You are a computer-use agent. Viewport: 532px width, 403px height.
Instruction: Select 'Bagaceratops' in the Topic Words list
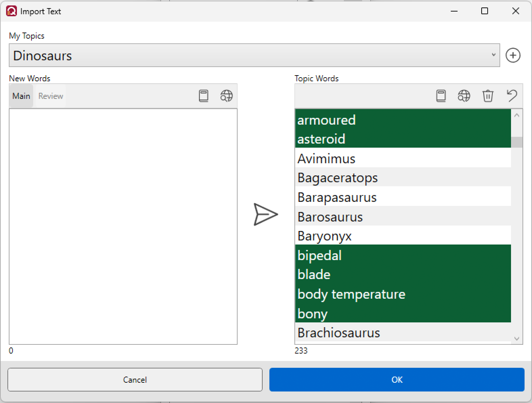pyautogui.click(x=403, y=177)
